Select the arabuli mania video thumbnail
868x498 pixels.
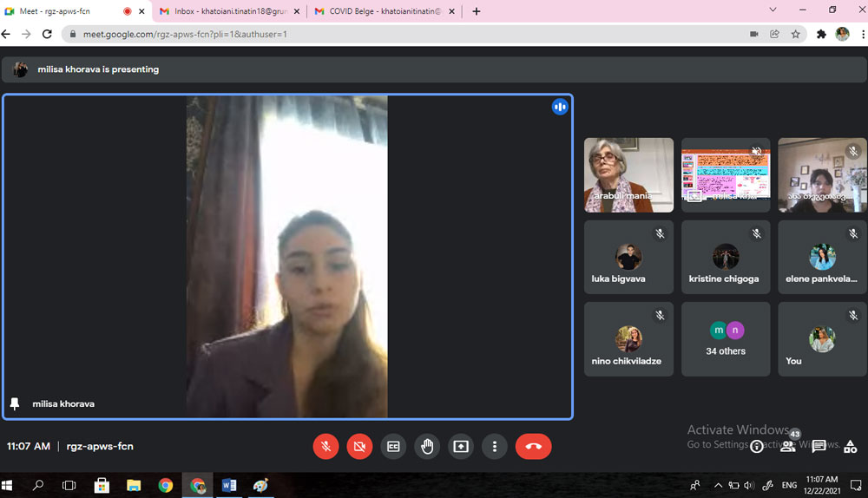click(628, 174)
